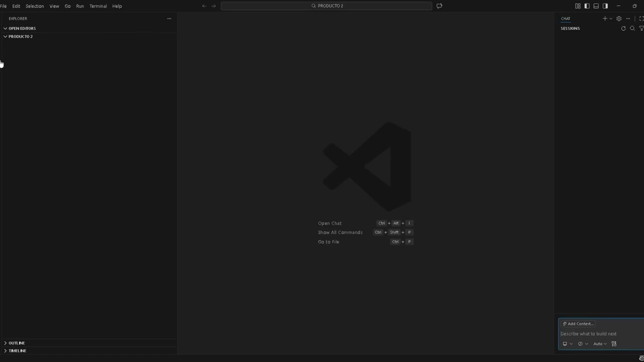
Task: Click the Go Back arrow
Action: point(204,6)
